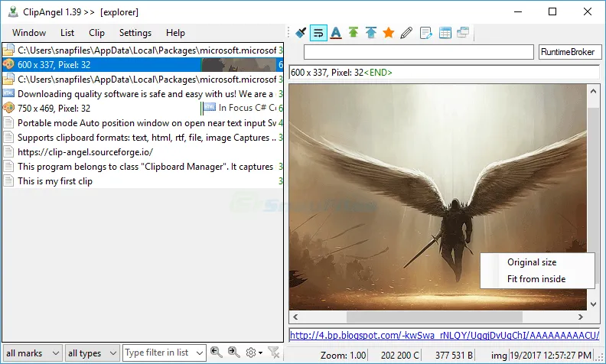The height and width of the screenshot is (364, 606).
Task: Click the find next magnifier icon
Action: 234,352
